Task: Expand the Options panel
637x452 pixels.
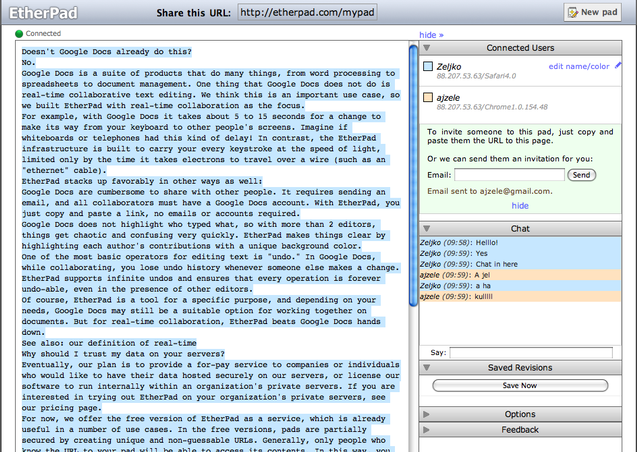Action: click(426, 414)
